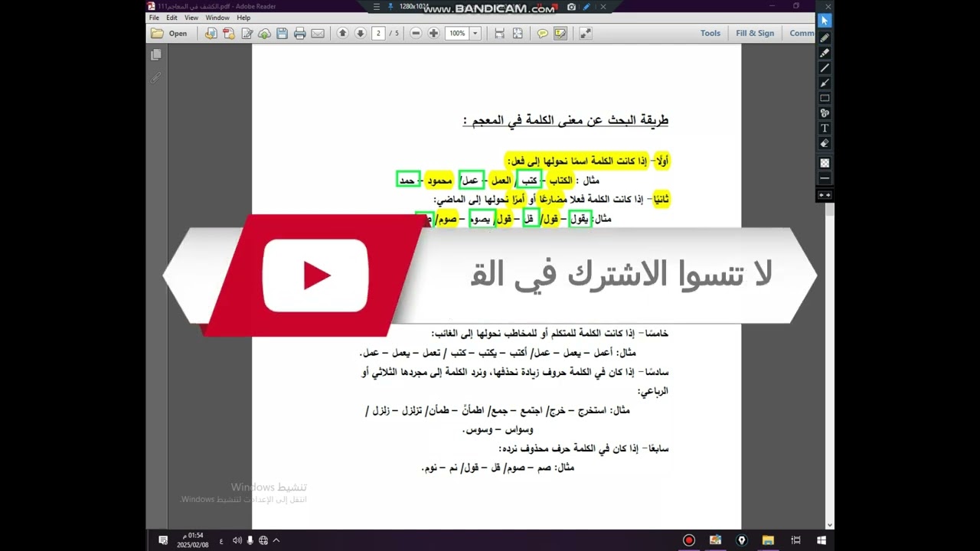980x551 pixels.
Task: Open the Bandicam drawing color swatch
Action: [825, 163]
